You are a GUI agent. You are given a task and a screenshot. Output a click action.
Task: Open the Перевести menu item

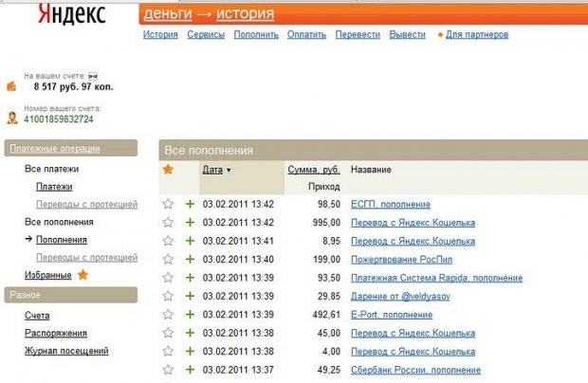click(x=358, y=34)
